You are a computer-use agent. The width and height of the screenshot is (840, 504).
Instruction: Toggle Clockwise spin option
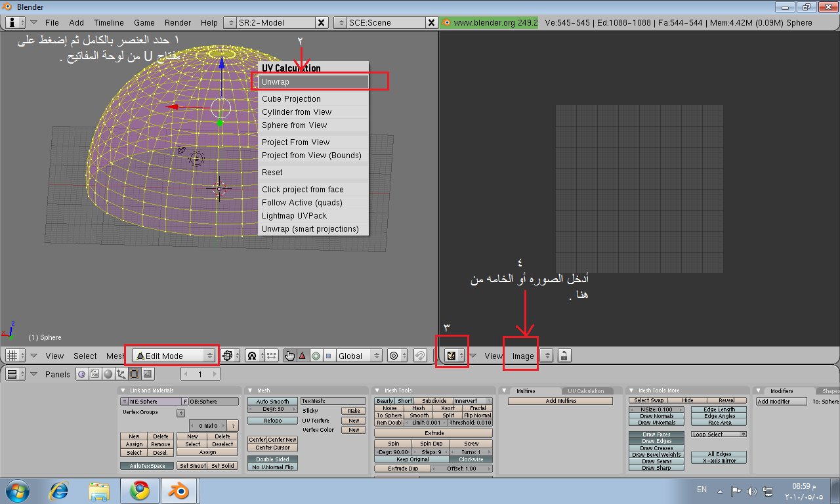471,459
